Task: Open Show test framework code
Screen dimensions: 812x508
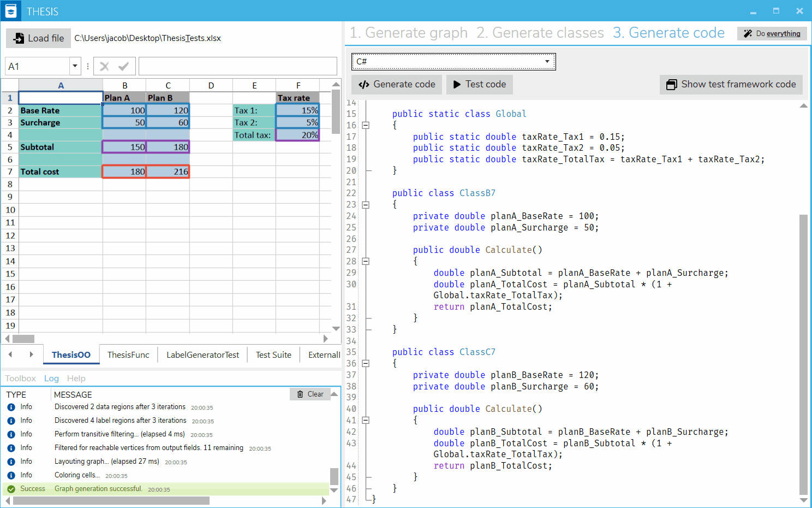Action: pyautogui.click(x=731, y=84)
